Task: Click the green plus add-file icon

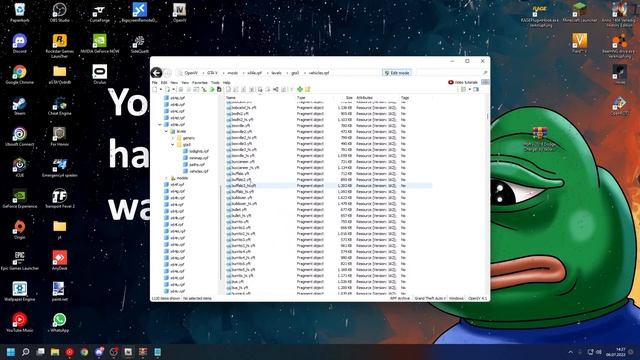Action: click(x=300, y=89)
